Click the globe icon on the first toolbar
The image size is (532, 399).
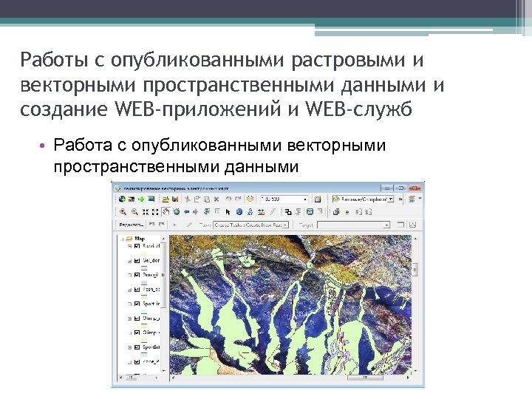122,199
